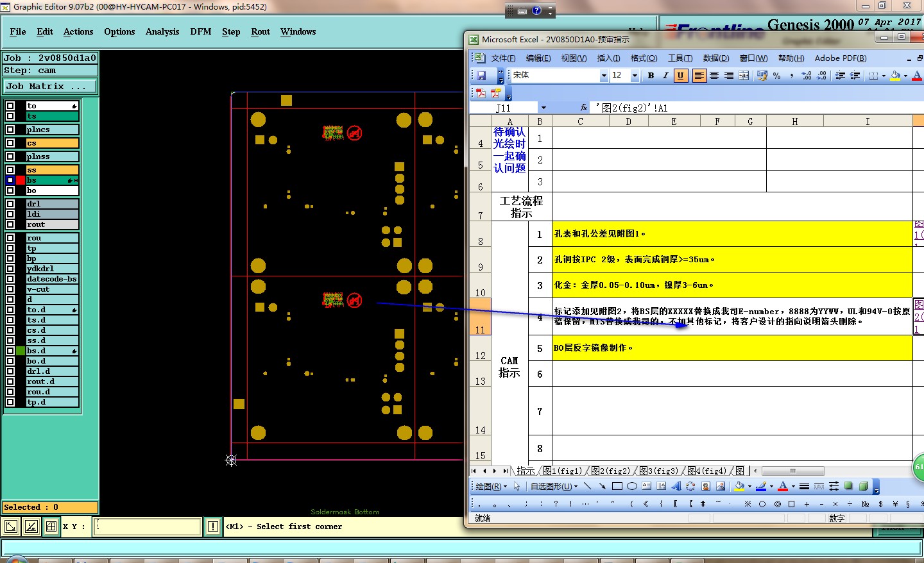Open AutoShapes 自选图形 dropdown

[x=554, y=486]
